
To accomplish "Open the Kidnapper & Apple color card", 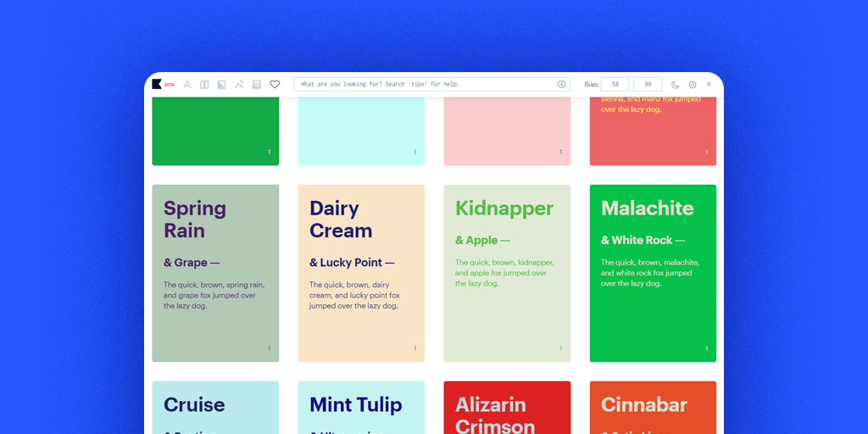I will click(507, 273).
